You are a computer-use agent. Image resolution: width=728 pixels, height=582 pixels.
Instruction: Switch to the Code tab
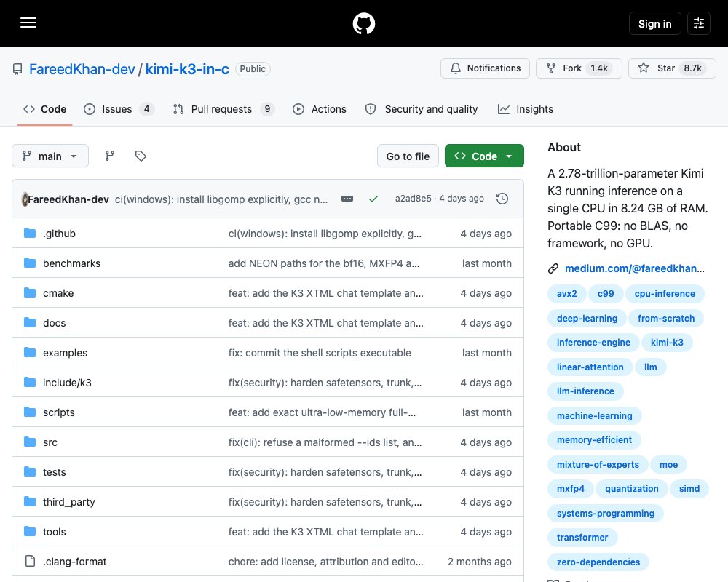click(44, 109)
